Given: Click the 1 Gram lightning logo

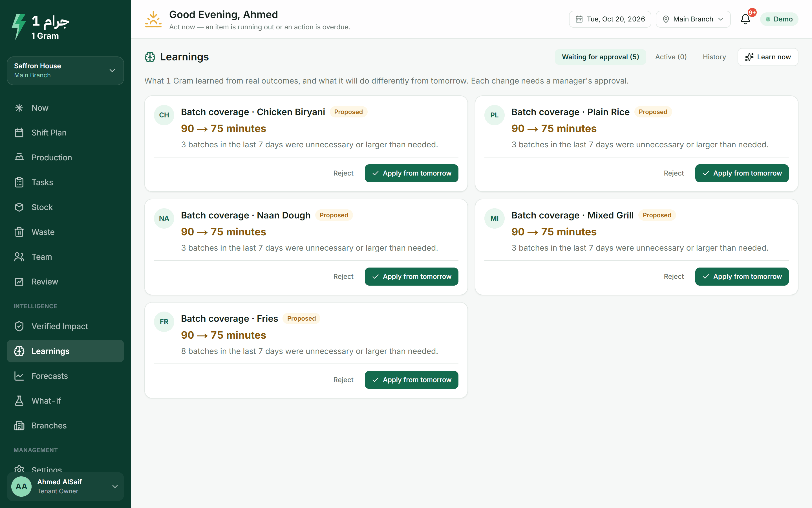Looking at the screenshot, I should tap(18, 27).
